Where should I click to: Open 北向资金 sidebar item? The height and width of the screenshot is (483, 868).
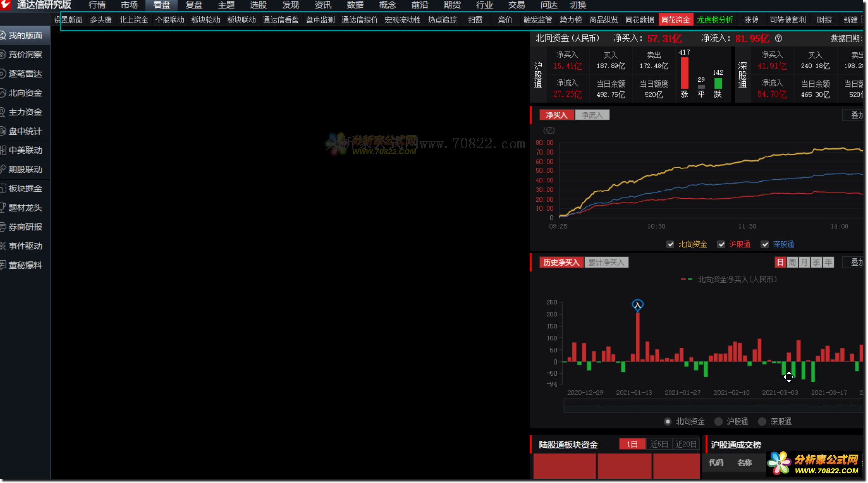(x=25, y=93)
